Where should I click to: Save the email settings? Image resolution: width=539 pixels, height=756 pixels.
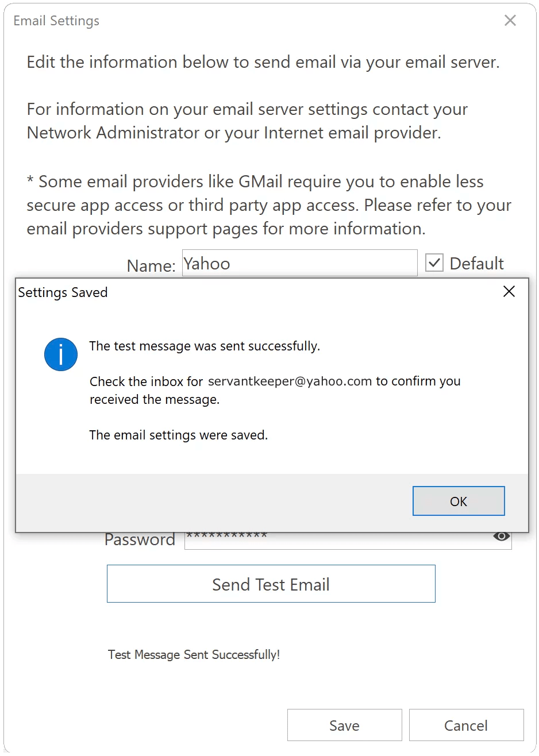(344, 725)
